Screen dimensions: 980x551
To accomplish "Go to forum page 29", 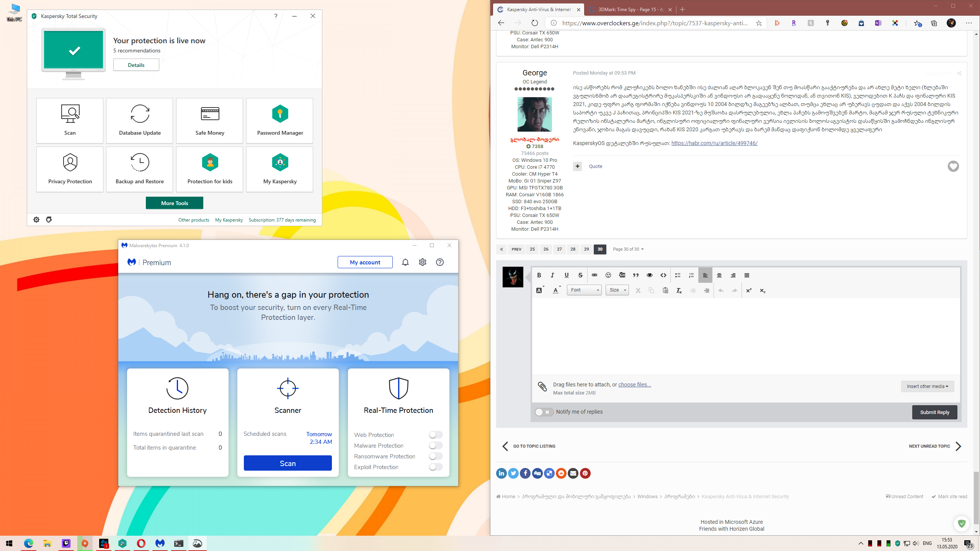I will 586,249.
